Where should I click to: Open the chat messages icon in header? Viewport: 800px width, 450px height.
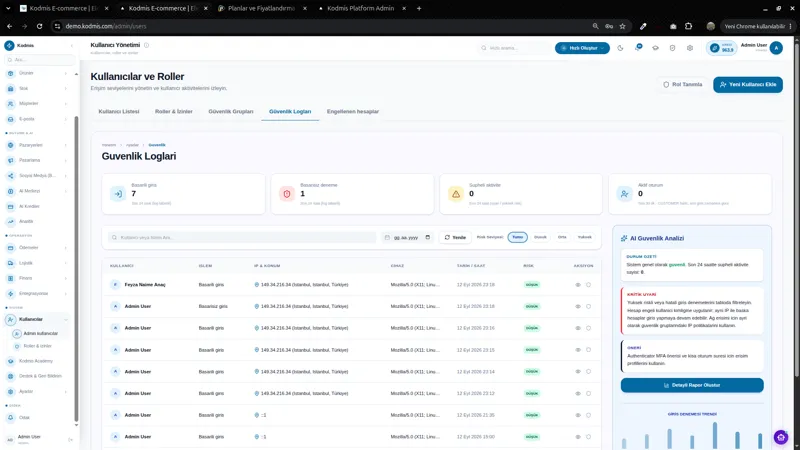pyautogui.click(x=638, y=47)
